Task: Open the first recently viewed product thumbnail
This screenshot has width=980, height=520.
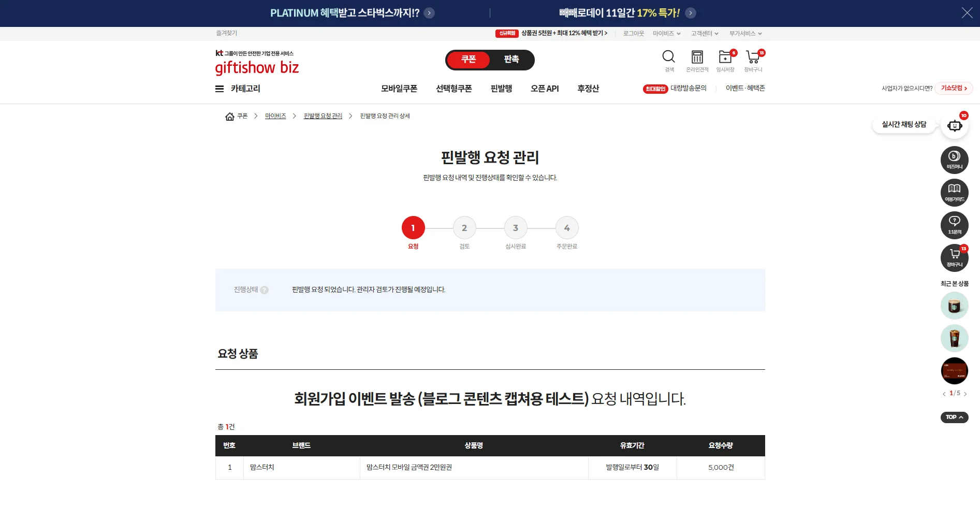Action: coord(954,306)
